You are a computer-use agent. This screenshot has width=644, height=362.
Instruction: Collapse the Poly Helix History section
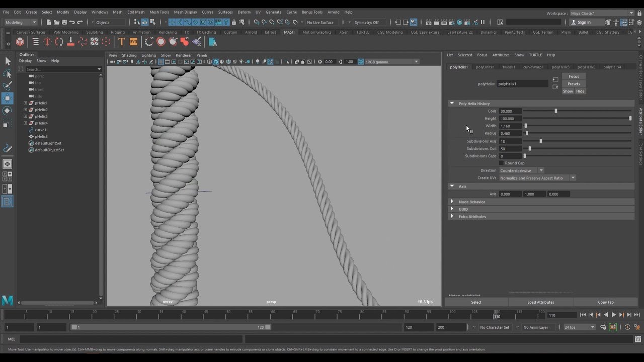pyautogui.click(x=452, y=103)
